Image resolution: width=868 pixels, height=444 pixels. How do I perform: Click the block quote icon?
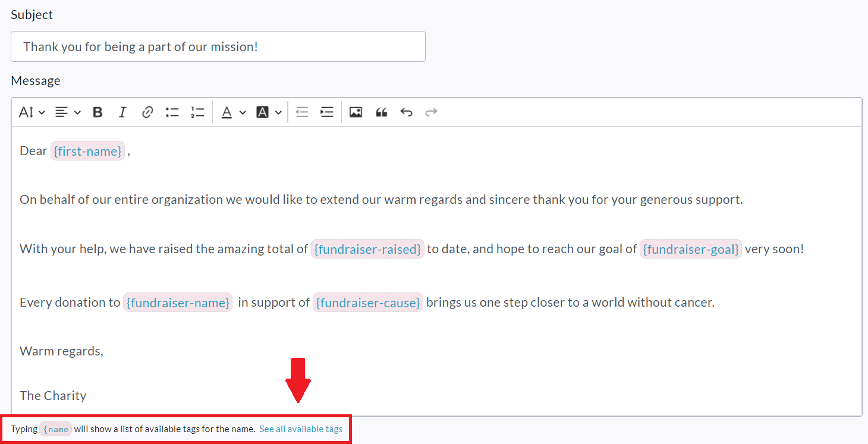pos(381,112)
